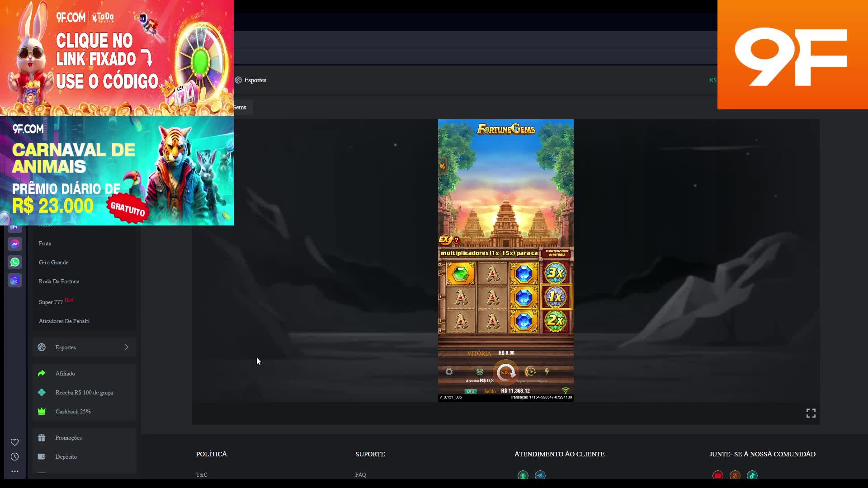Open the TikTok community icon
This screenshot has height=488, width=868.
click(x=752, y=475)
